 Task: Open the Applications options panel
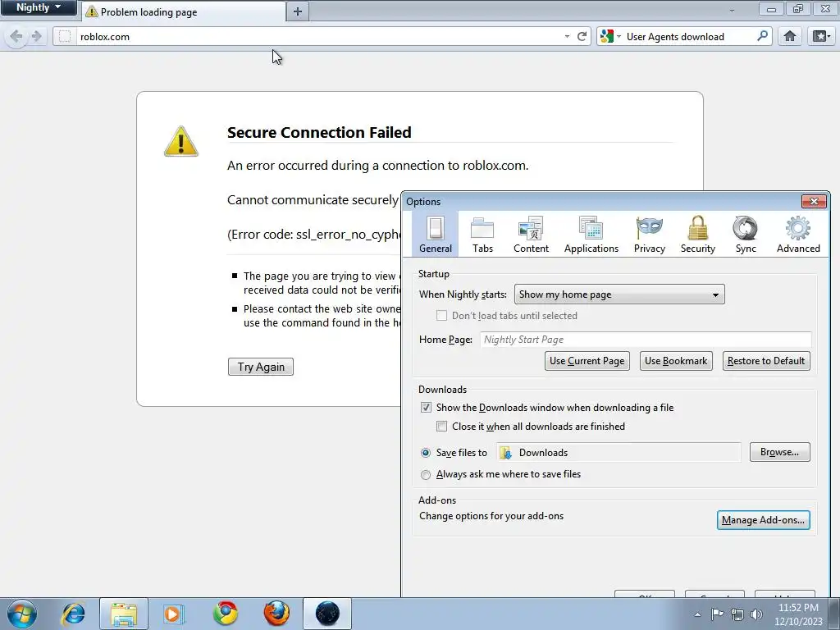pyautogui.click(x=591, y=234)
